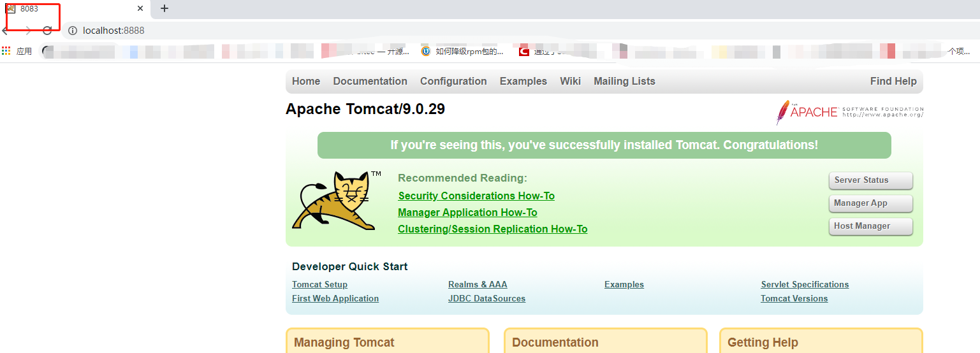Open the JDBC DataSources link
This screenshot has height=353, width=980.
tap(486, 298)
